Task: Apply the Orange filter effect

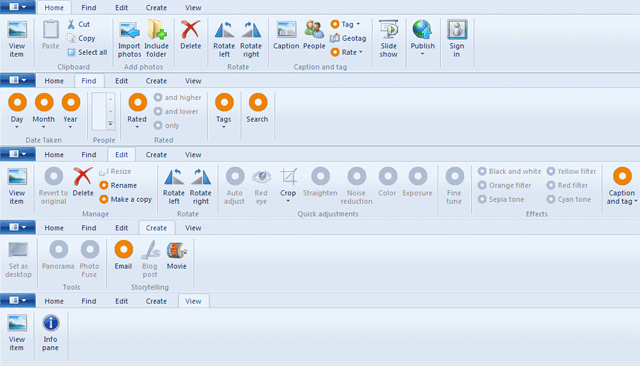Action: (504, 185)
